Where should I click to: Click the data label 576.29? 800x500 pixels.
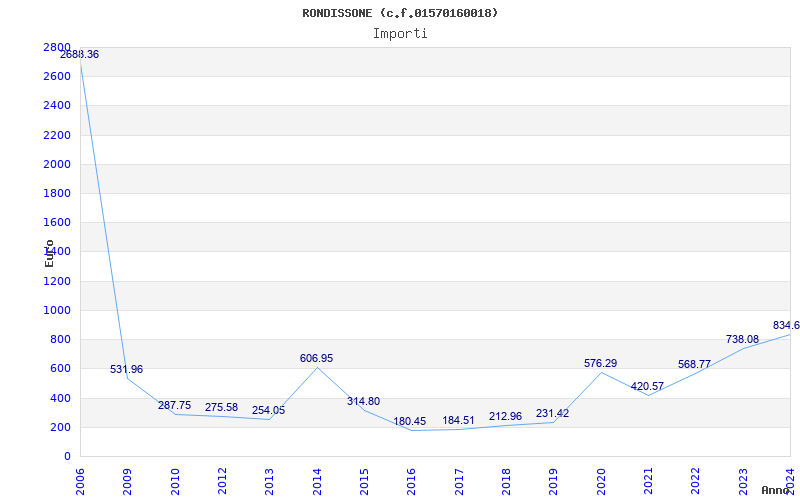coord(601,364)
